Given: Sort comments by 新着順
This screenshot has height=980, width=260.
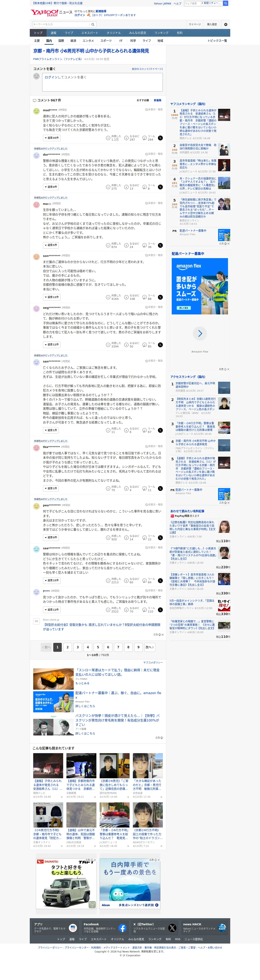Looking at the screenshot, I should point(157,100).
